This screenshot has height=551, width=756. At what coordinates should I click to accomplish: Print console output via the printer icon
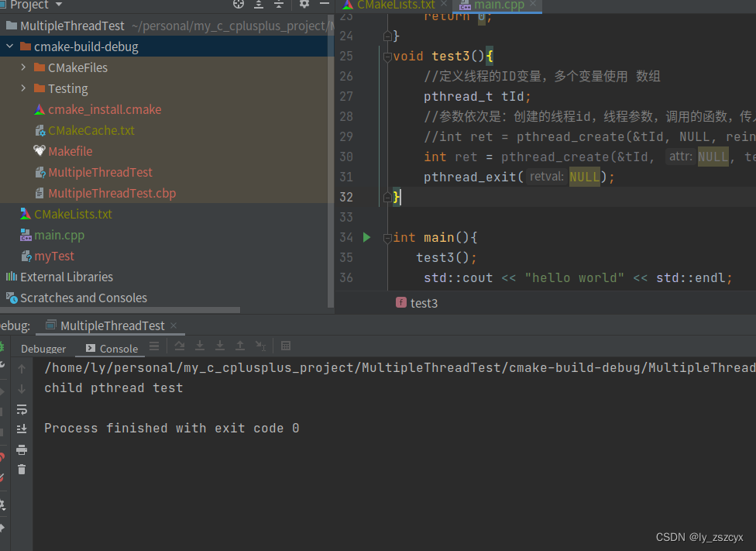point(22,448)
